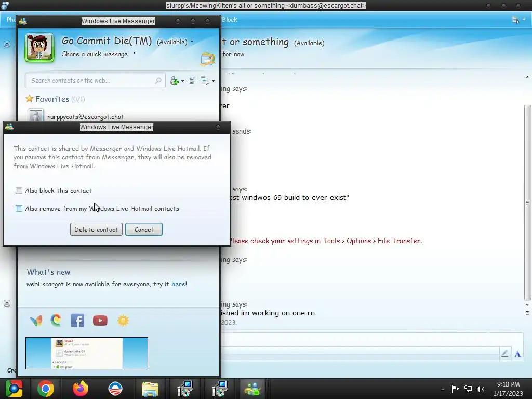Click the user display picture avatar
The image size is (532, 399).
(x=39, y=48)
